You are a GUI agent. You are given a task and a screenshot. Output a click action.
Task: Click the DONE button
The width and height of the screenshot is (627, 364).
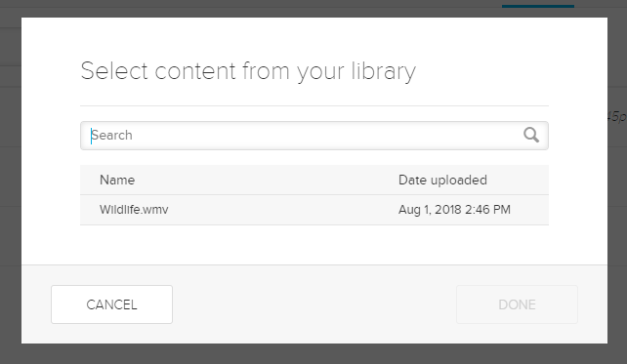[517, 304]
